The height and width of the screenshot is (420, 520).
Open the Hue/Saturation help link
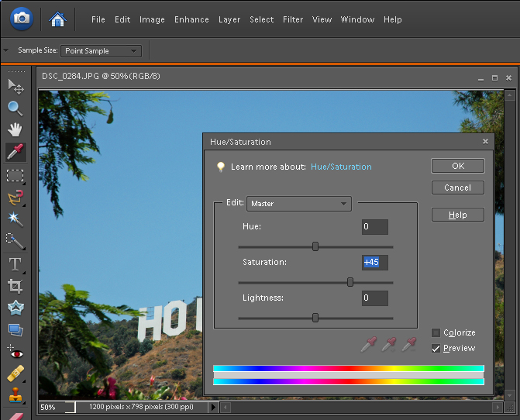click(341, 167)
